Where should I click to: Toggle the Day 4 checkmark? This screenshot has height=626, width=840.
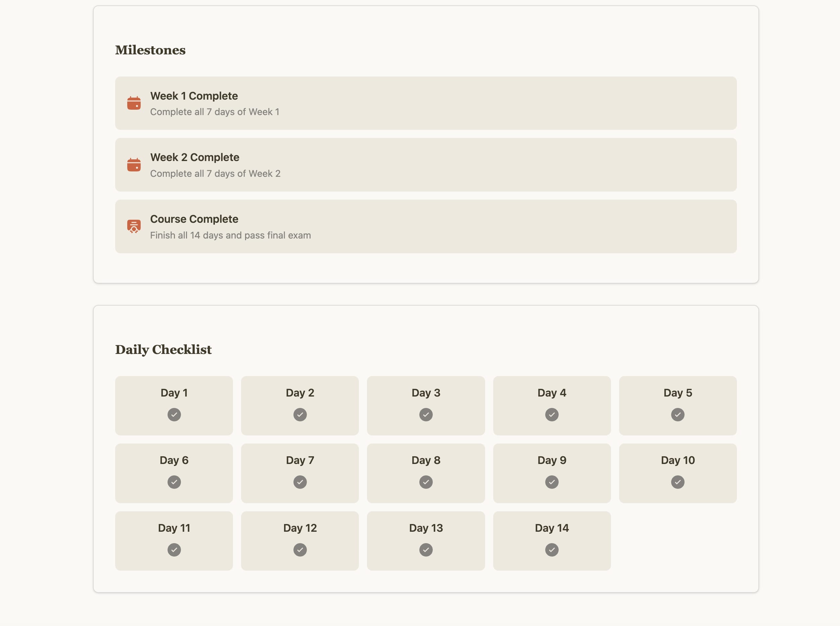coord(552,415)
